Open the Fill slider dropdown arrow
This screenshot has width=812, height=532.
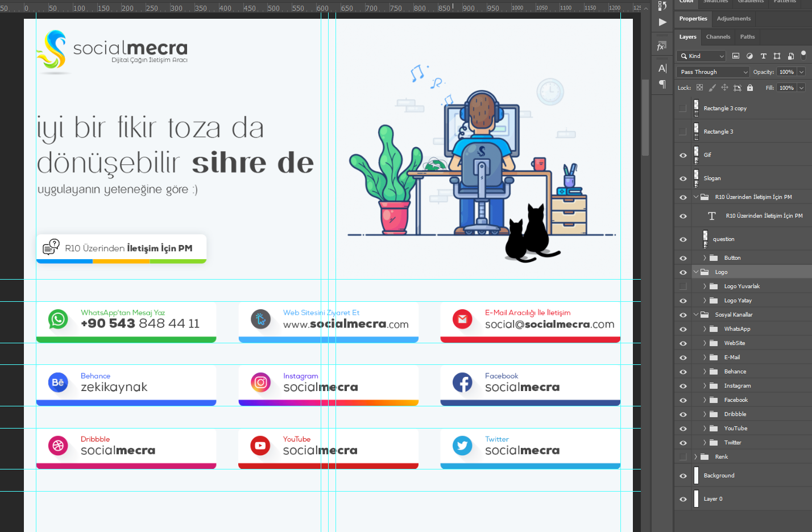(x=801, y=88)
